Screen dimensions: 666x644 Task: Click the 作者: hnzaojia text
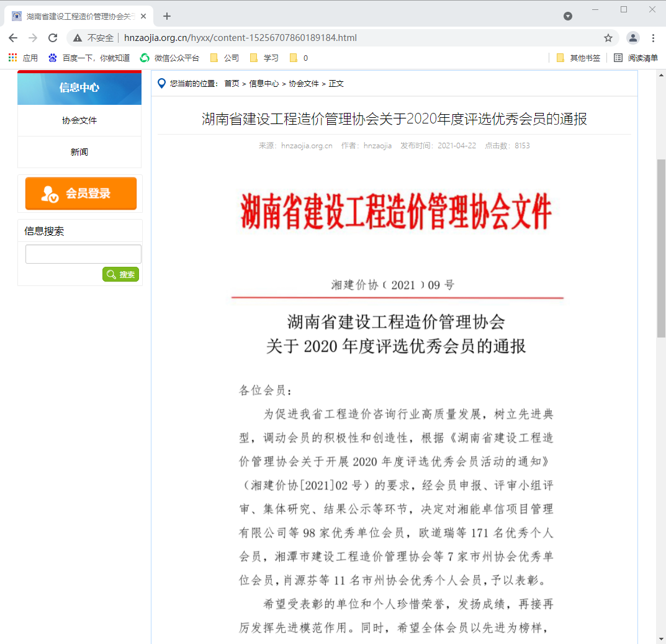pyautogui.click(x=366, y=146)
